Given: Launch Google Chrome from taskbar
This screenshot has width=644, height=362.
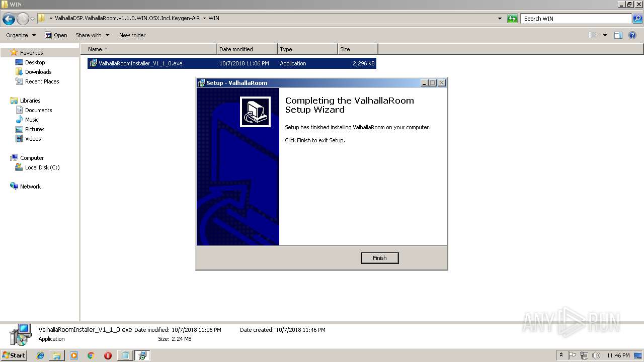Looking at the screenshot, I should pos(91,355).
